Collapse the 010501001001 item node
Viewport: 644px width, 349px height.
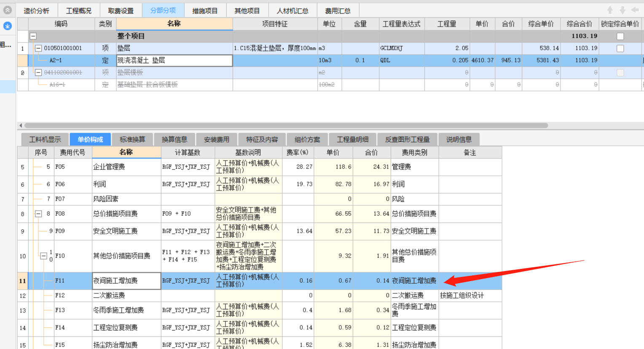click(x=38, y=48)
